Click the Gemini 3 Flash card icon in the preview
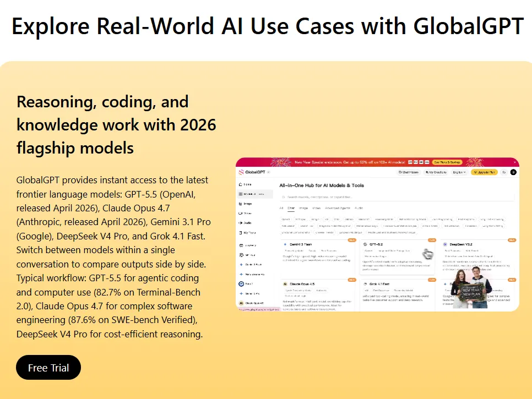This screenshot has width=532, height=399. 285,244
